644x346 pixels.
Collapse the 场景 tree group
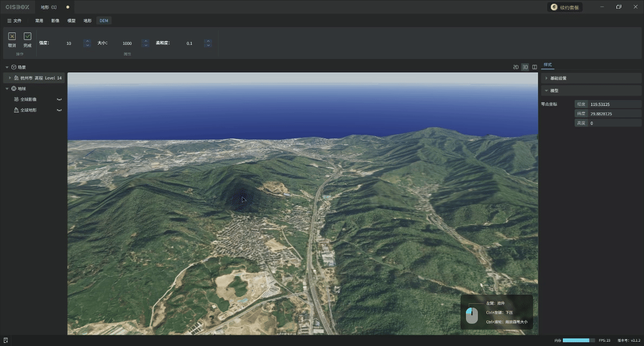(7, 67)
